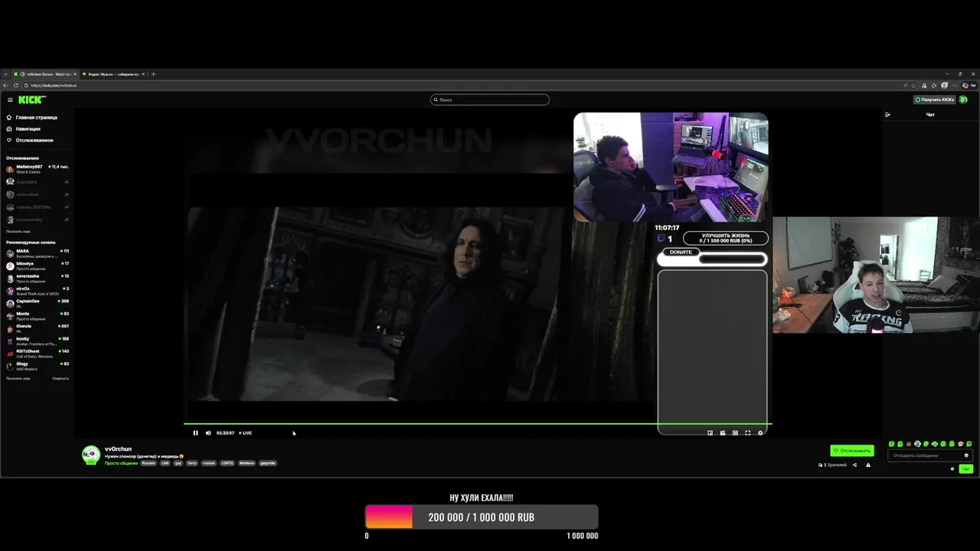Click the KICK logo
980x551 pixels.
(x=32, y=99)
